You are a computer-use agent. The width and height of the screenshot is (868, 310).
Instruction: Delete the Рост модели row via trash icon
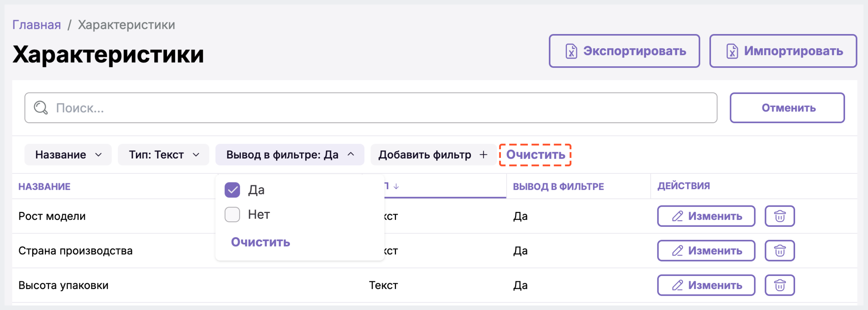pyautogui.click(x=780, y=216)
